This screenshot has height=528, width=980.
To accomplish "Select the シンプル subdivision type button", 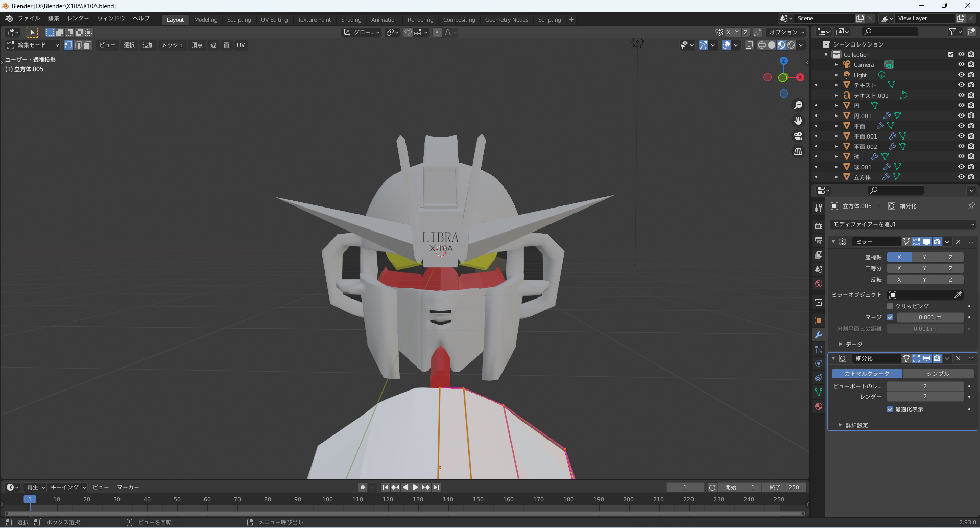I will (938, 374).
